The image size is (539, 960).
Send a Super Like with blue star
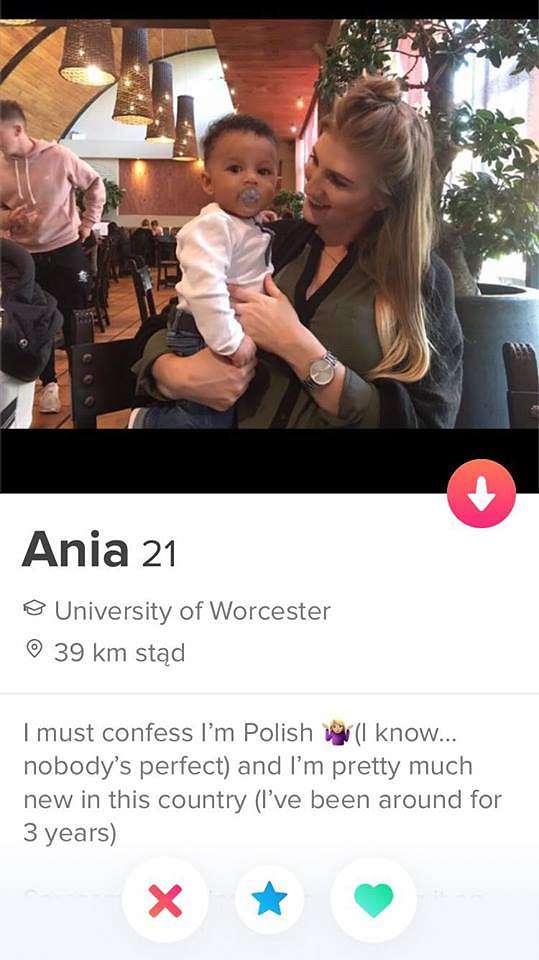tap(269, 899)
